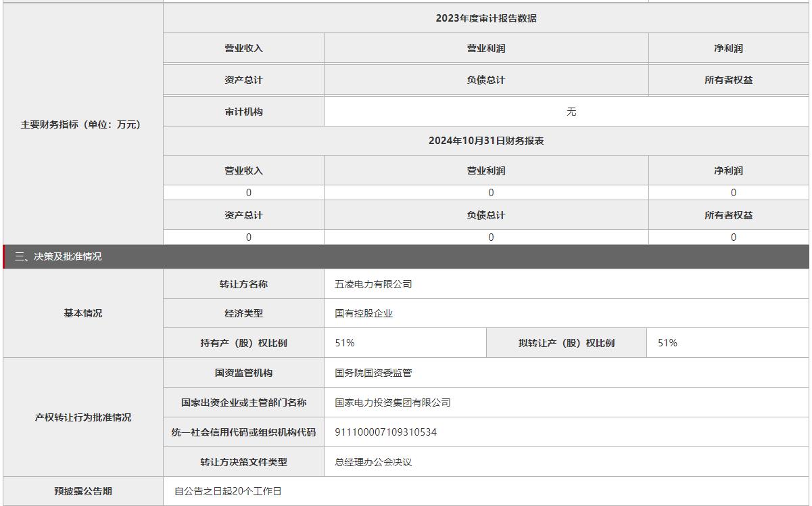
Task: Click the 产权转让行为批准情况 row header
Action: (x=83, y=417)
